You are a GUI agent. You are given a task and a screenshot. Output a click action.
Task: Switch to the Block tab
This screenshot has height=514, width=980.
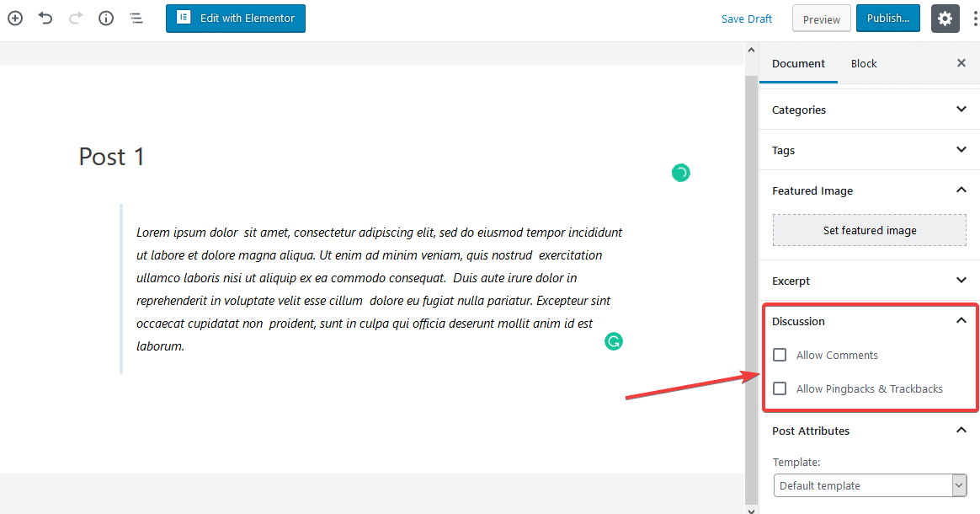864,63
